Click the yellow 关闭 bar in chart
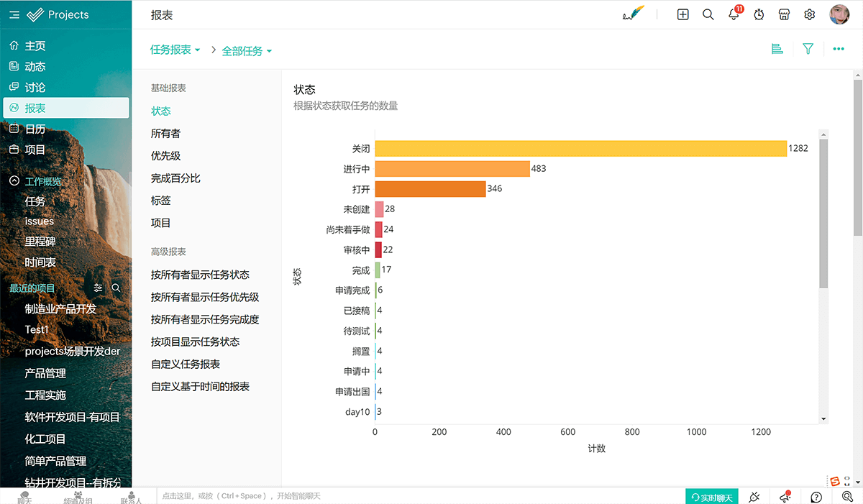 580,149
